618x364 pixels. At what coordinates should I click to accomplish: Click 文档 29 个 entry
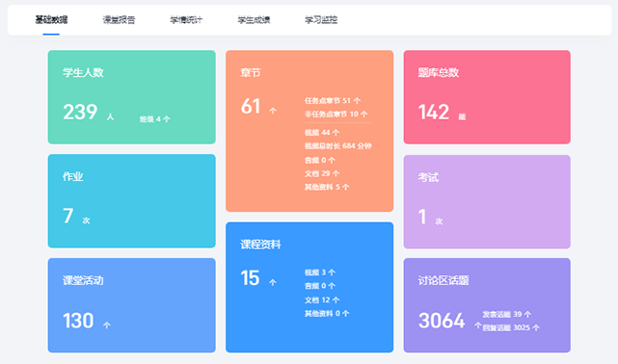pos(322,173)
